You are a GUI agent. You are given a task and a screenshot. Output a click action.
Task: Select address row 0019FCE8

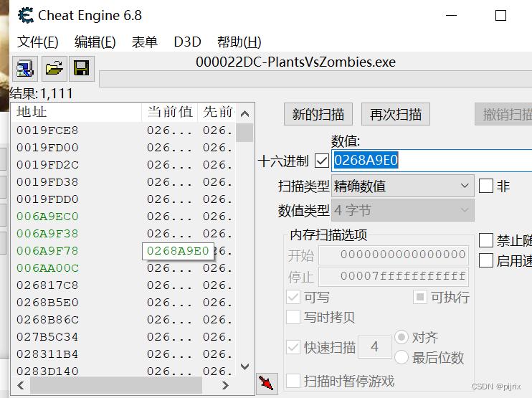pyautogui.click(x=123, y=131)
